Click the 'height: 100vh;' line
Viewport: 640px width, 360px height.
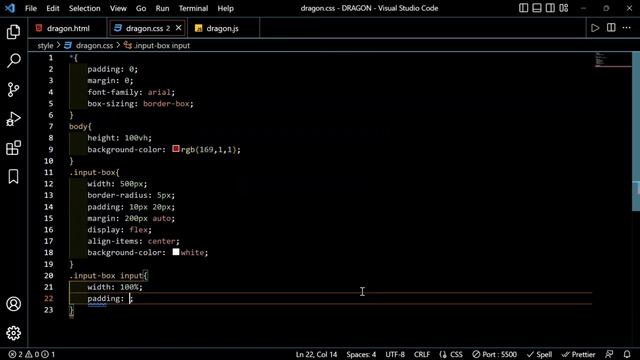[x=119, y=138]
